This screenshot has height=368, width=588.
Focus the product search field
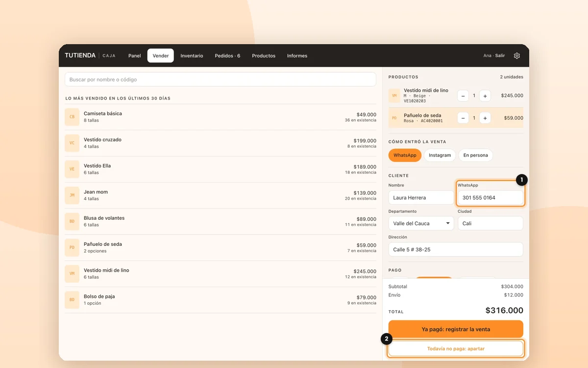coord(220,79)
